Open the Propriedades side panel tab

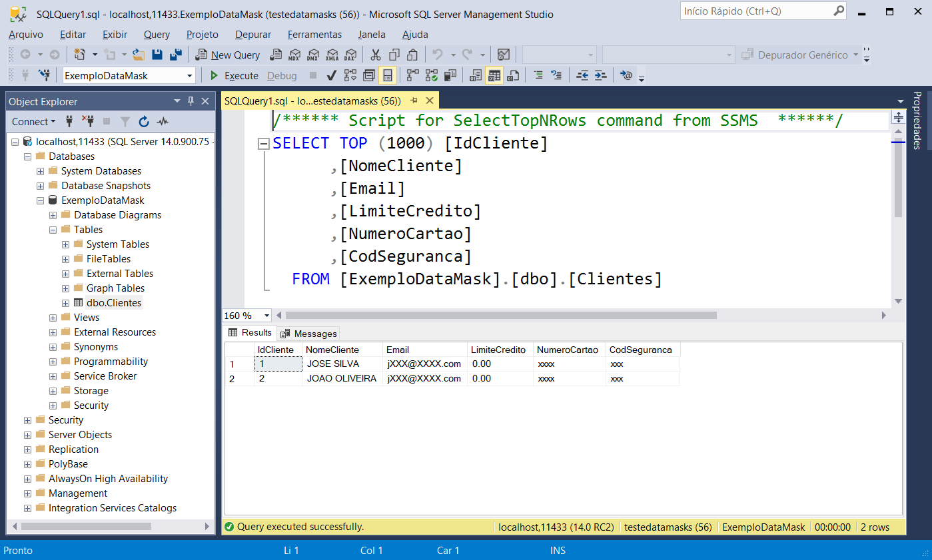tap(917, 121)
